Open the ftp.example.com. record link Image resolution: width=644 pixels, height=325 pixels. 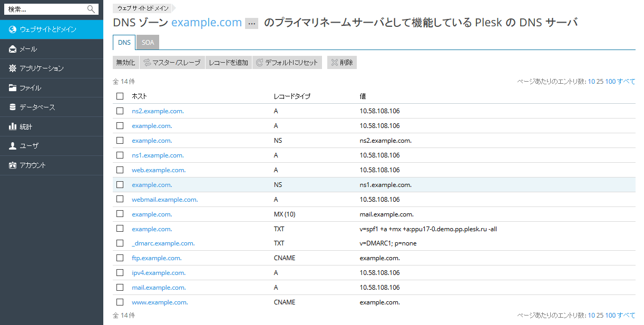coord(157,258)
